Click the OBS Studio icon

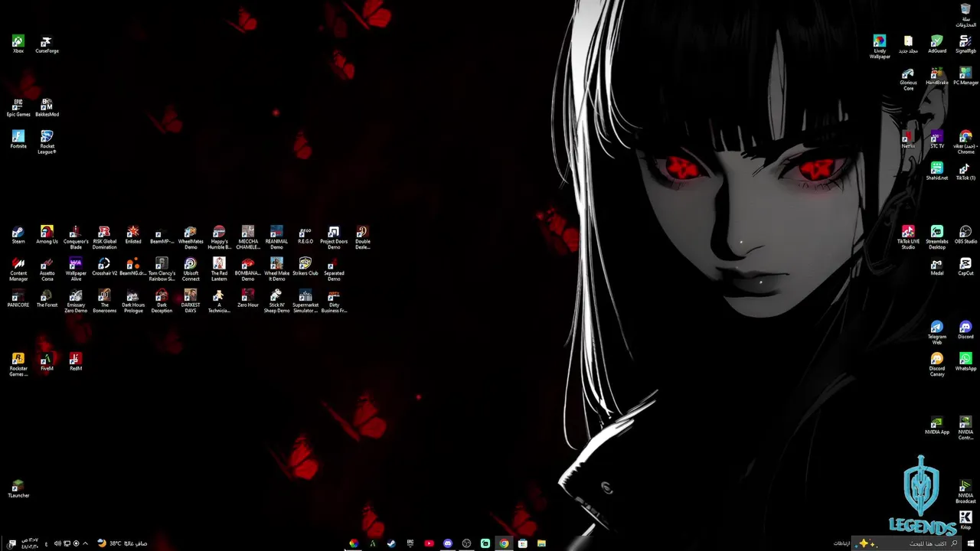point(965,236)
